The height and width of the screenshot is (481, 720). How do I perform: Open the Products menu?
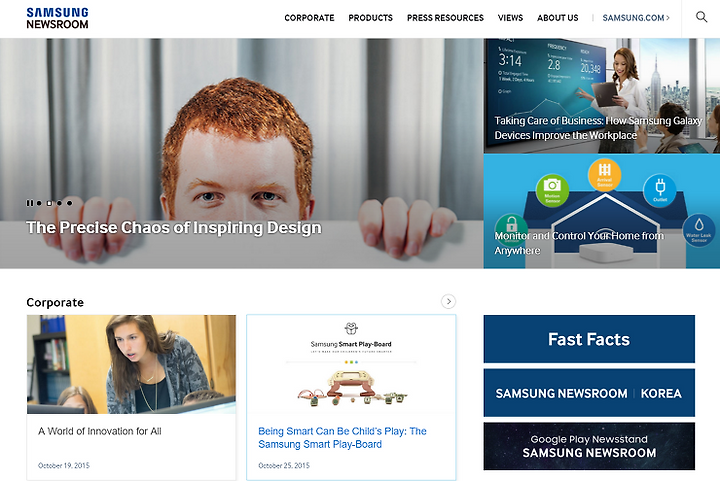(x=371, y=18)
